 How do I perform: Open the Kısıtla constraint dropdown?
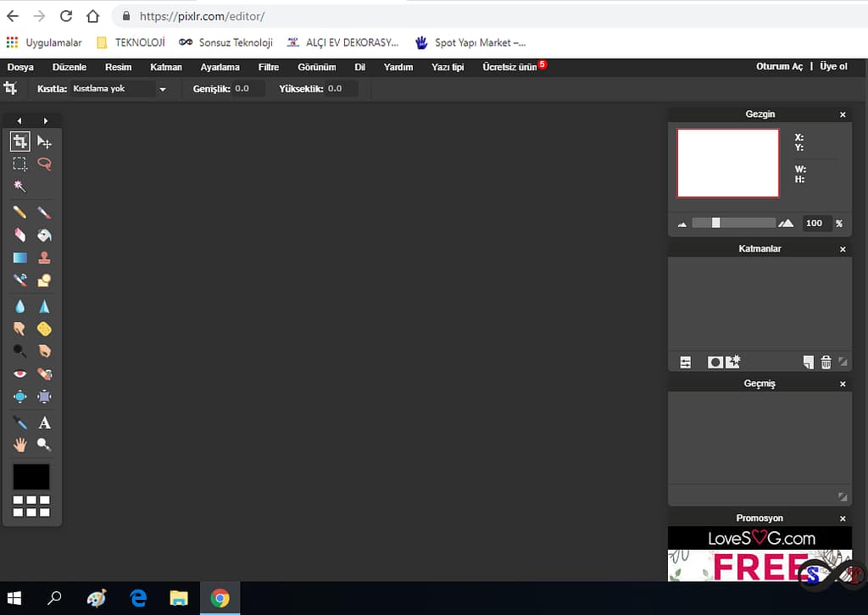click(119, 89)
